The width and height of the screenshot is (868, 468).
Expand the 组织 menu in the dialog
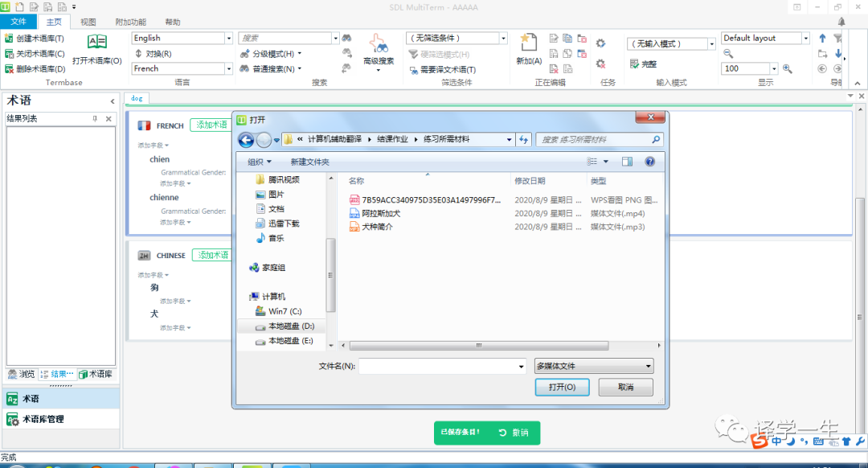click(x=259, y=162)
